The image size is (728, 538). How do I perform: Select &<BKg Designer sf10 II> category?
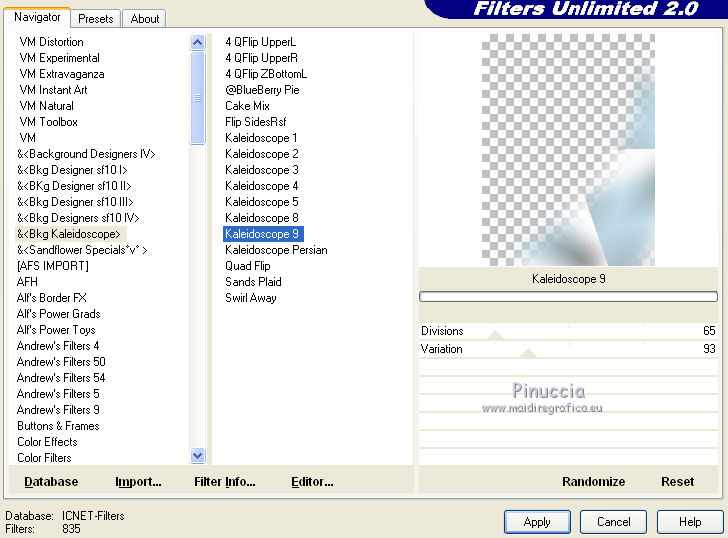click(x=74, y=186)
